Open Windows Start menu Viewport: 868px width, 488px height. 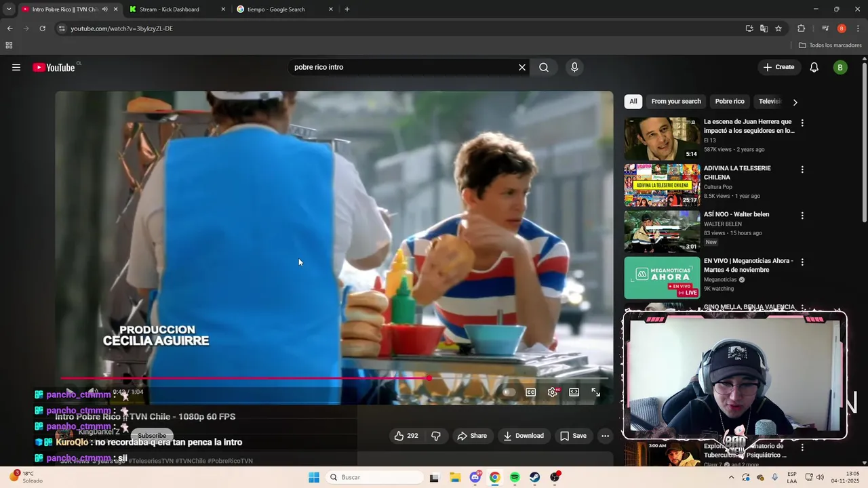point(313,477)
